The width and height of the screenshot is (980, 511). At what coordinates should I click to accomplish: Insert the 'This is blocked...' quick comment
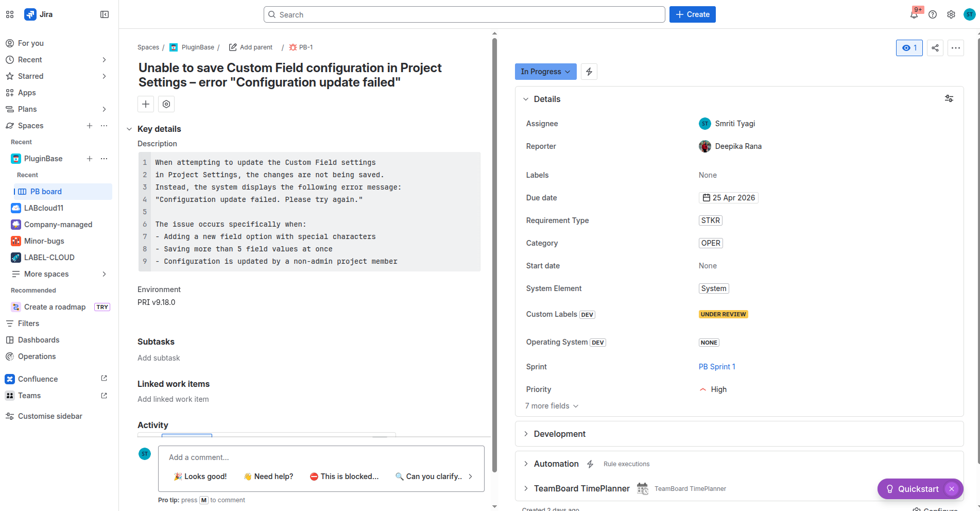point(344,476)
